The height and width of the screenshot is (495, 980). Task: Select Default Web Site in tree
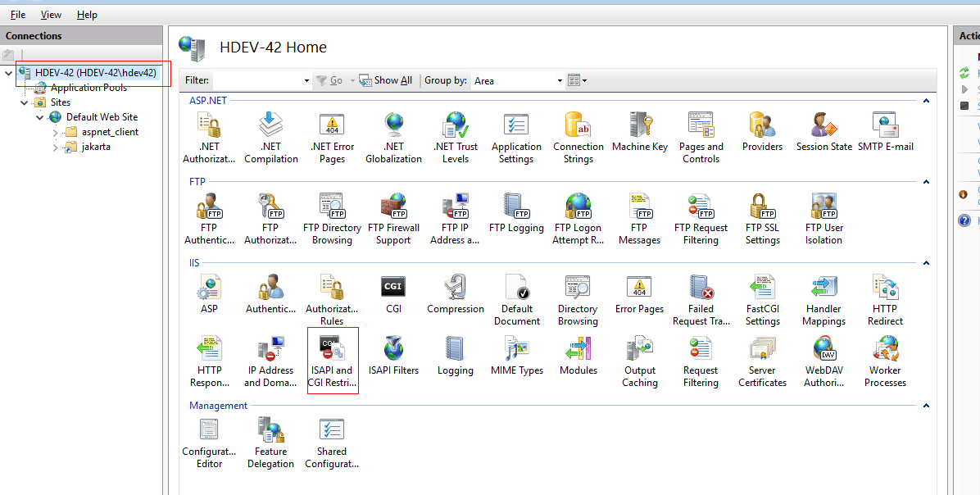[102, 117]
